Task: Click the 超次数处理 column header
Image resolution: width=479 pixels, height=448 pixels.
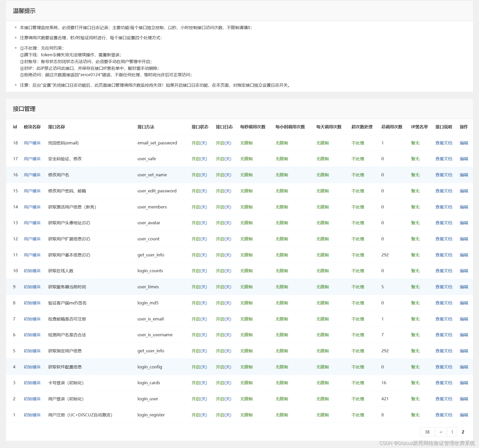Action: pyautogui.click(x=362, y=127)
